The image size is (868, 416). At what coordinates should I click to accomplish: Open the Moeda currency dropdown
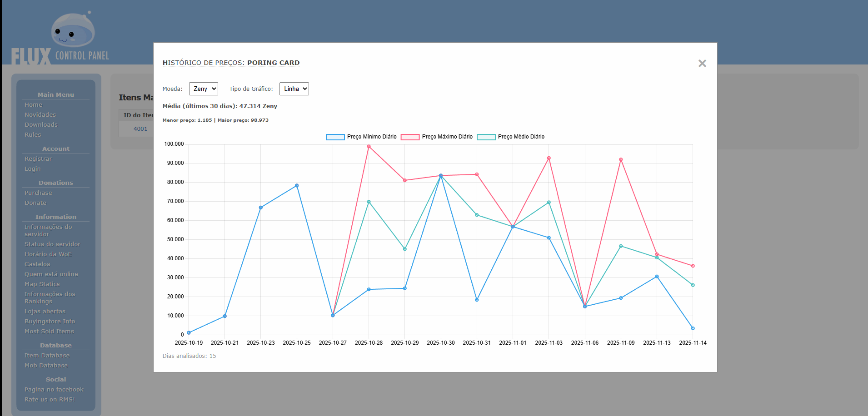[203, 89]
